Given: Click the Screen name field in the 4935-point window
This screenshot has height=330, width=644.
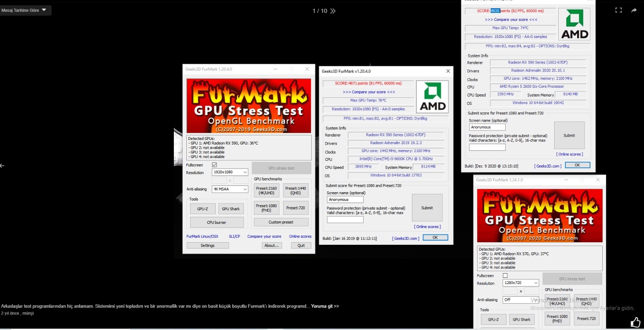Looking at the screenshot, I should pyautogui.click(x=487, y=127).
